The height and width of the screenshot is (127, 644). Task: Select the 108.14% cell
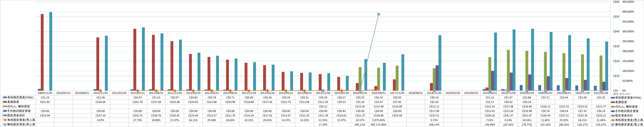(x=434, y=125)
